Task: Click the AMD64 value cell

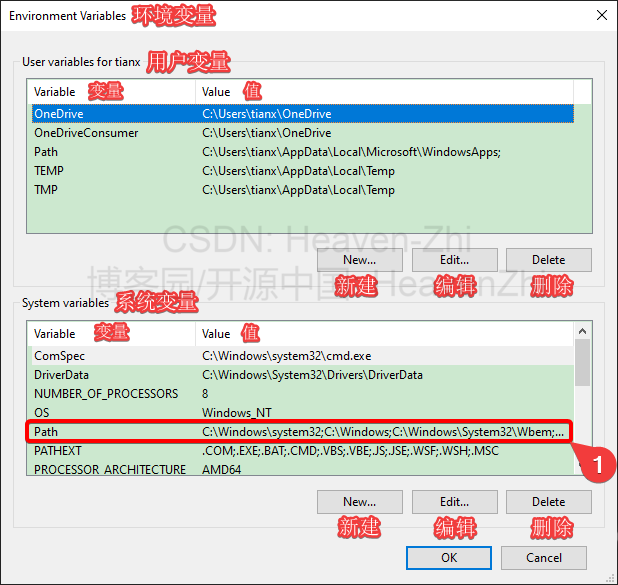Action: coord(221,469)
